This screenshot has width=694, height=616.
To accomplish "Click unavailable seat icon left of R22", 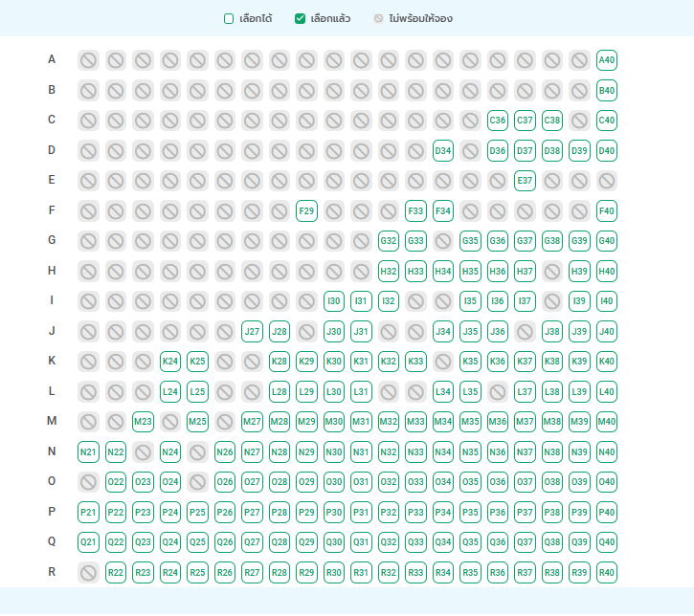I will tap(88, 573).
